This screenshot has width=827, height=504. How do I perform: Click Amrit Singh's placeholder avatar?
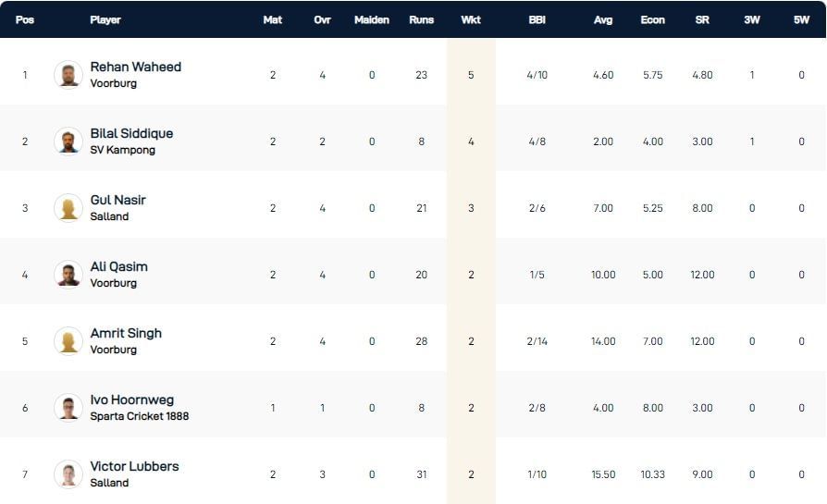(68, 341)
